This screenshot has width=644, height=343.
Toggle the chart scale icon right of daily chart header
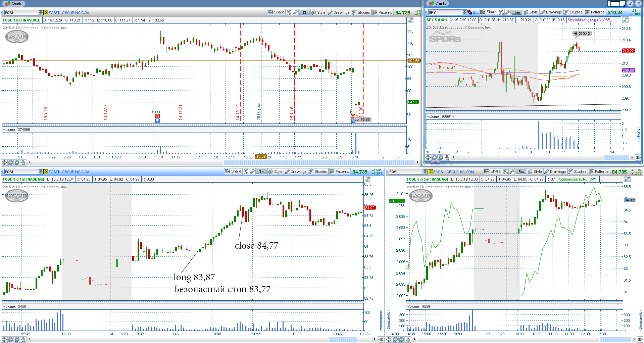click(x=411, y=20)
